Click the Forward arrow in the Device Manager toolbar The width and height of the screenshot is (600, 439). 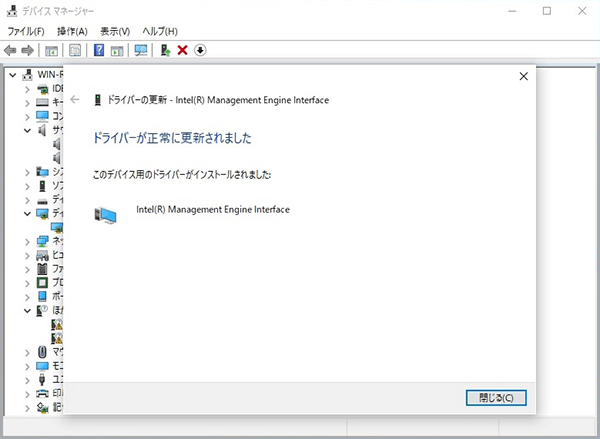pyautogui.click(x=28, y=50)
